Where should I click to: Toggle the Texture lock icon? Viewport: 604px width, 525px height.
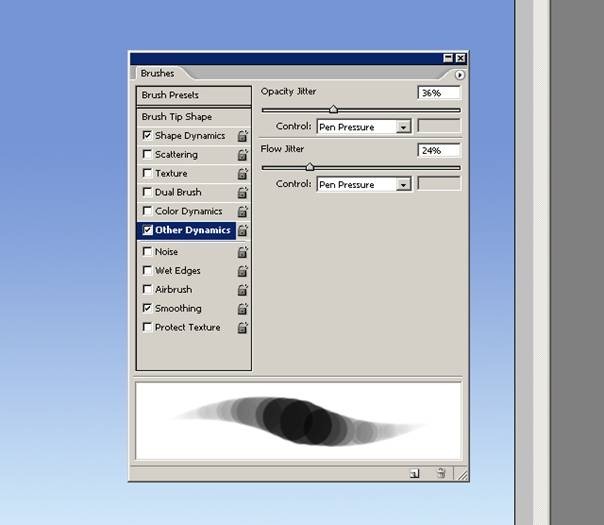tap(242, 174)
